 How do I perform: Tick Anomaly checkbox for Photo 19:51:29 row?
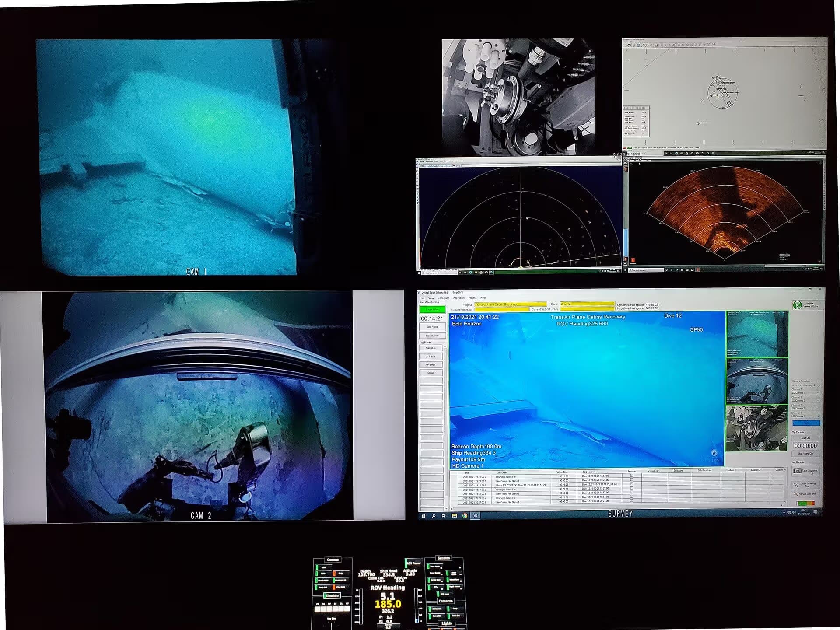click(x=631, y=484)
